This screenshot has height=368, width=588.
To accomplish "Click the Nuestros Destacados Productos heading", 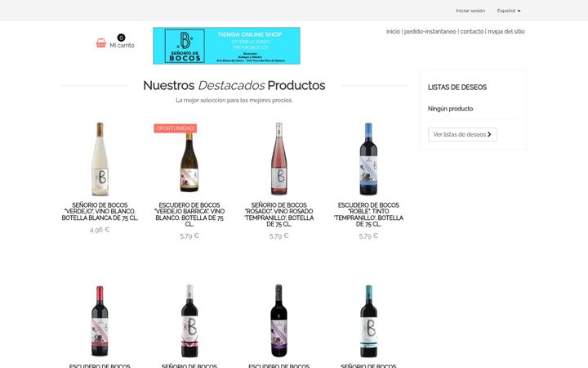I will tap(234, 85).
